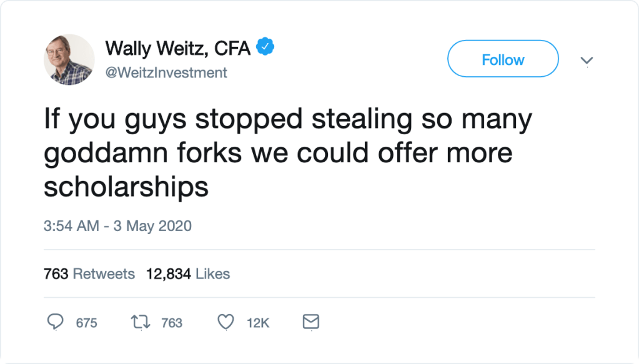Screen dimensions: 639x364
Task: Open the tweet options chevron menu
Action: pyautogui.click(x=587, y=61)
